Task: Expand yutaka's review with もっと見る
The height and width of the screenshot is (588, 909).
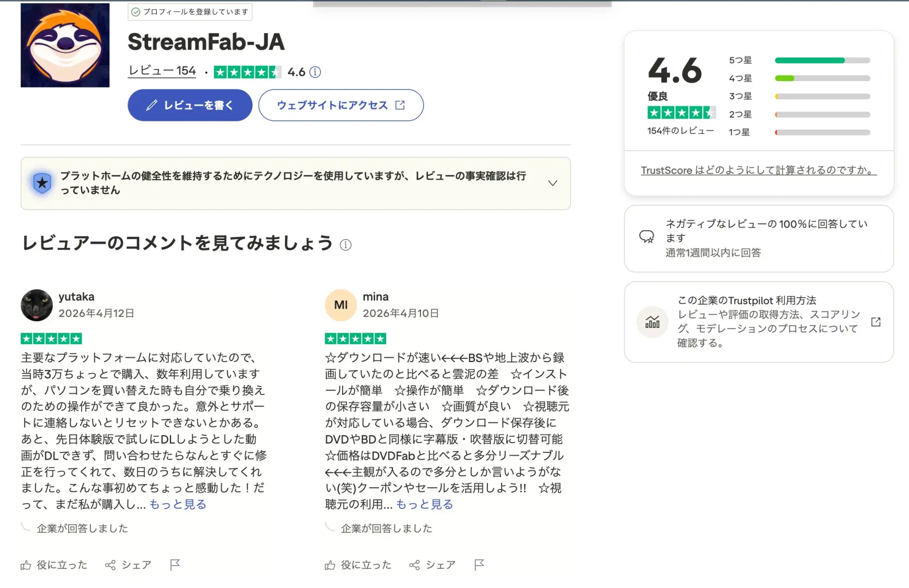Action: 178,504
